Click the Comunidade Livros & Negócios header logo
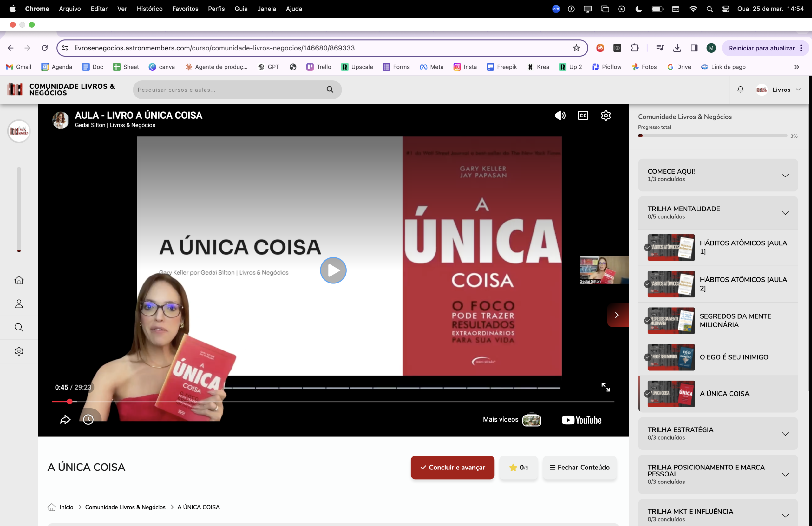 (x=61, y=90)
